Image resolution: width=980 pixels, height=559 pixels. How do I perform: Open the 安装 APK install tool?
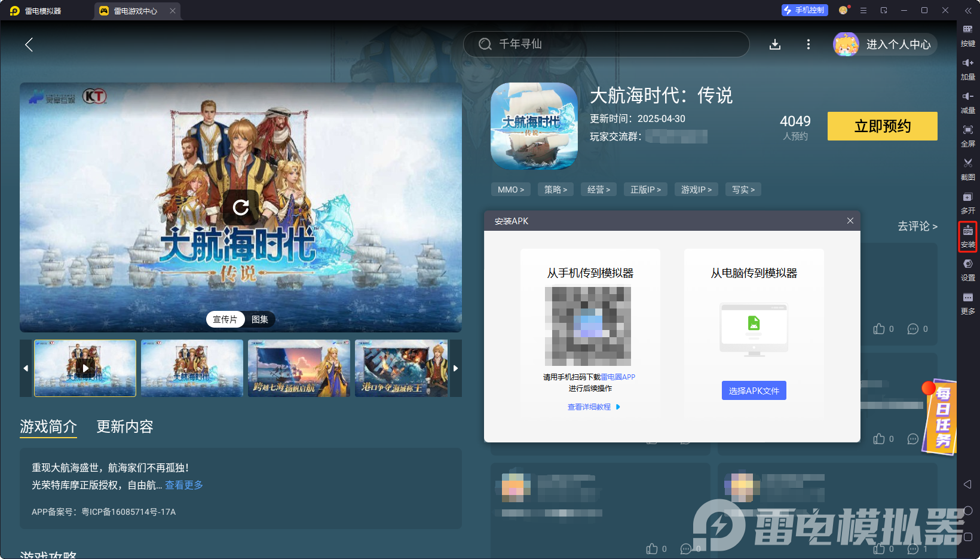pyautogui.click(x=968, y=237)
